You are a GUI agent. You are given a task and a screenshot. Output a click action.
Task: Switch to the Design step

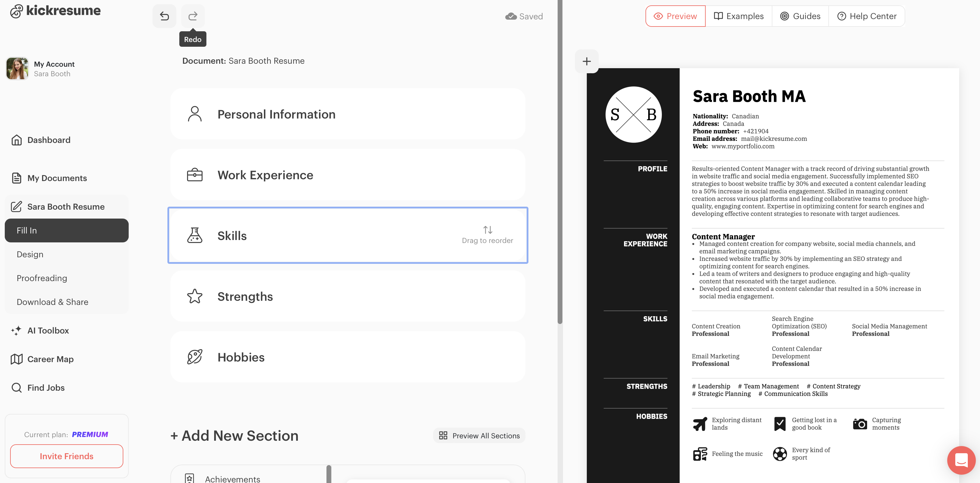click(x=30, y=254)
